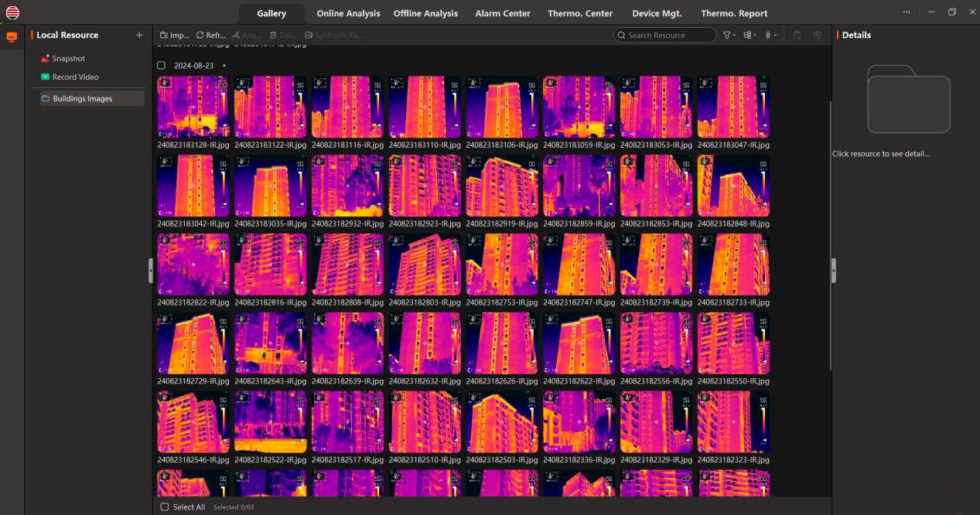Check the 2024-08-23 date group checkbox
The height and width of the screenshot is (515, 980).
click(x=162, y=66)
